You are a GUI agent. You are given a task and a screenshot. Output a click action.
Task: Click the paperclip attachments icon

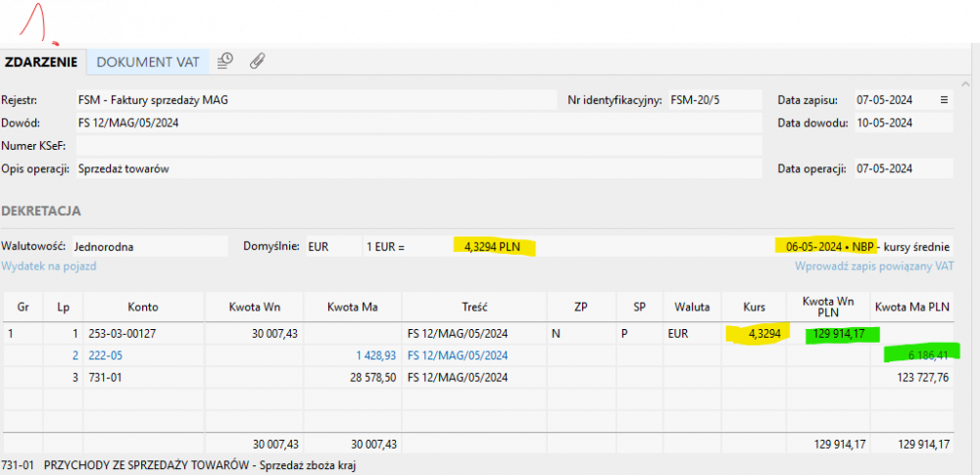point(257,61)
